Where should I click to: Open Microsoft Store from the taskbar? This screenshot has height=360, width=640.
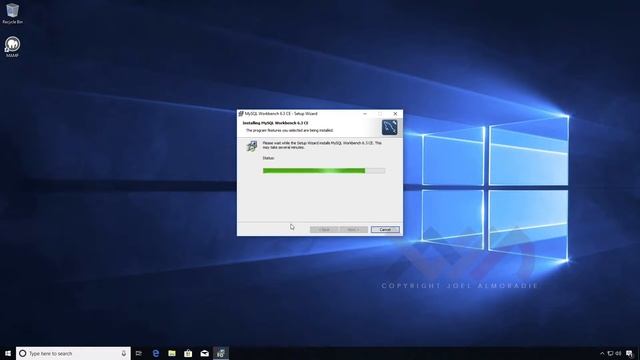(x=188, y=353)
